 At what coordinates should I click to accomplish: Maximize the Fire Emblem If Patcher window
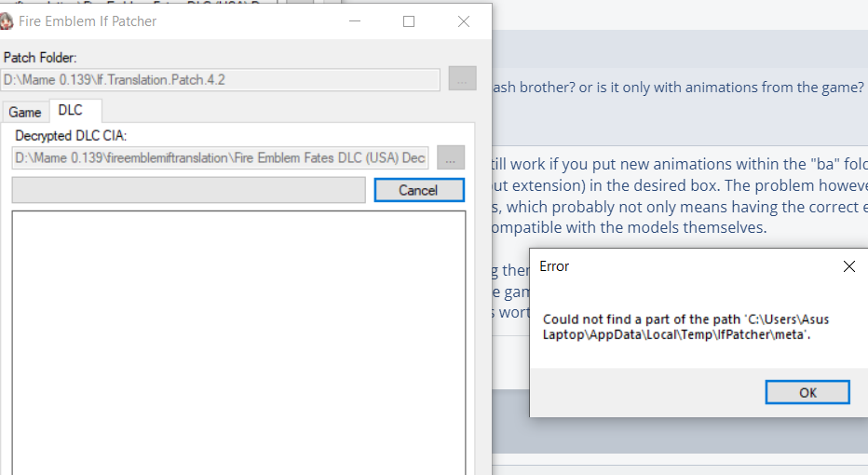point(409,21)
